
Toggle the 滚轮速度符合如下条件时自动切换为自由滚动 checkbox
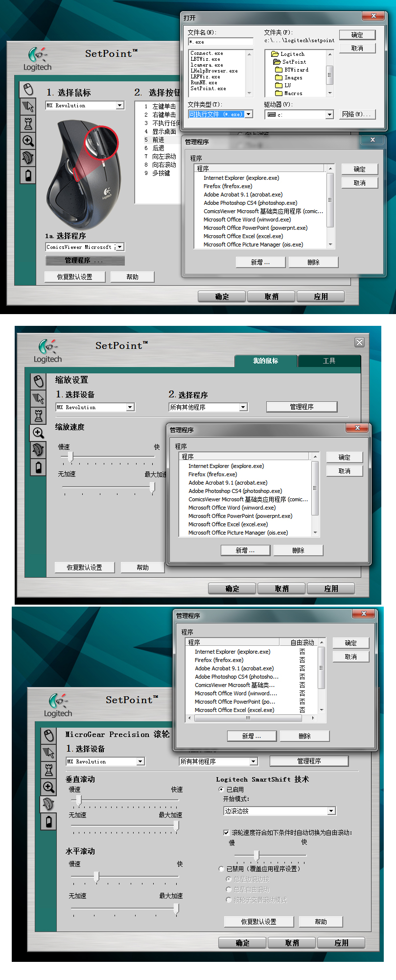coord(226,833)
